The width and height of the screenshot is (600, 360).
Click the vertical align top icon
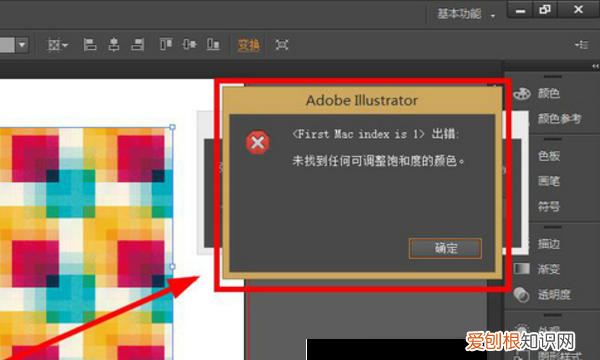[166, 44]
